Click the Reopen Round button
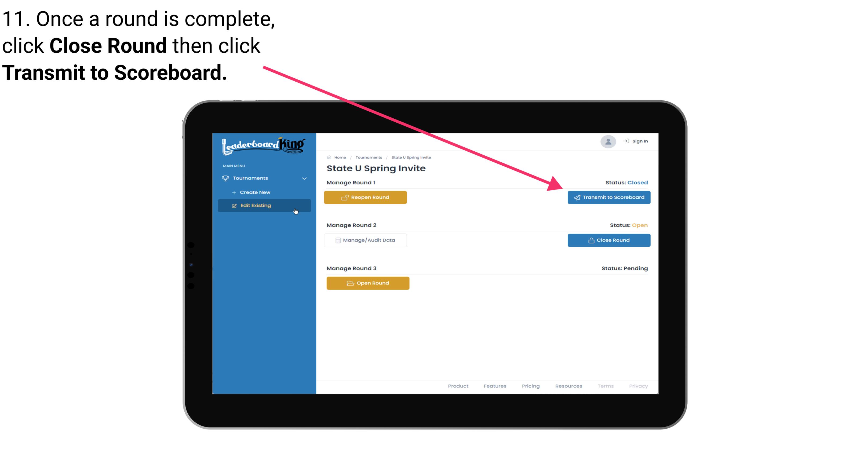This screenshot has width=868, height=467. (366, 197)
